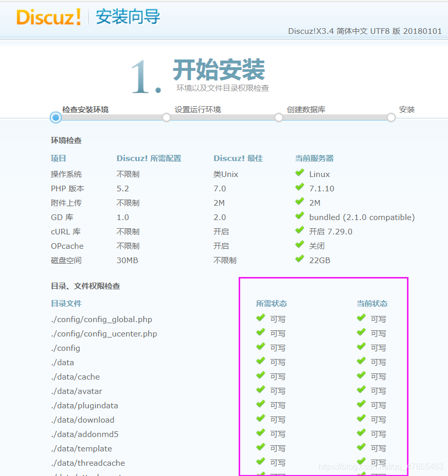Viewport: 448px width, 476px height.
Task: Click the 检查安装环境 step label
Action: point(85,110)
